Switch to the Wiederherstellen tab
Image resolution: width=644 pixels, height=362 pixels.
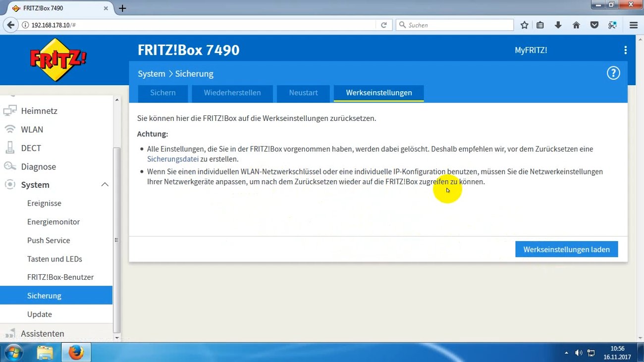point(232,93)
